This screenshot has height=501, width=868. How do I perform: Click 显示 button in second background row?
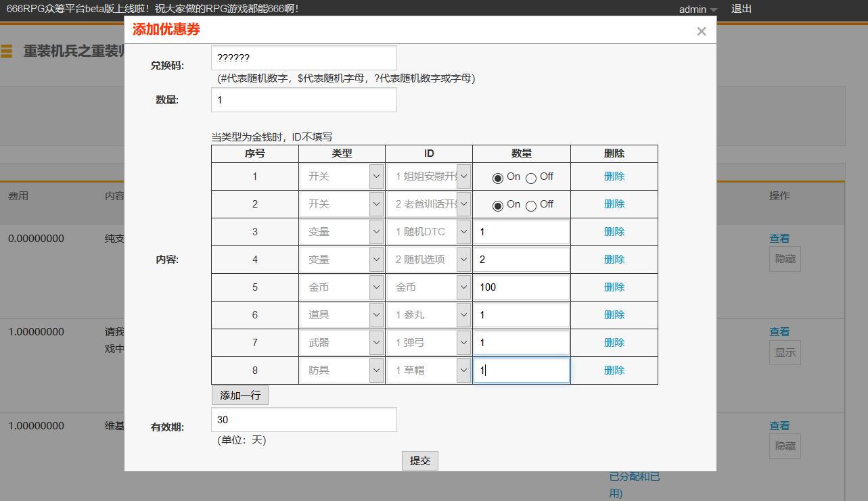pos(785,353)
